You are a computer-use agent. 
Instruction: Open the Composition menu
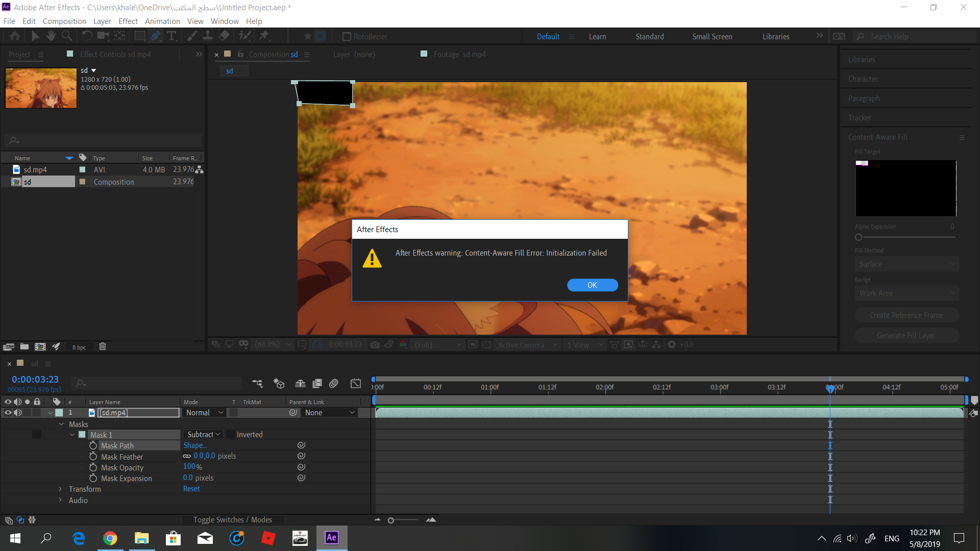63,21
